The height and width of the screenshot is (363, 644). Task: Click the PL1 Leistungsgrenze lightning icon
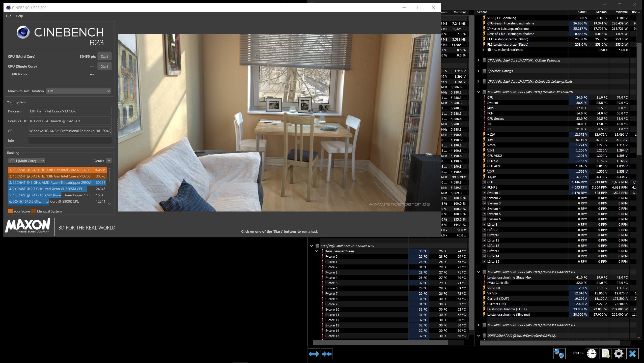pyautogui.click(x=484, y=39)
